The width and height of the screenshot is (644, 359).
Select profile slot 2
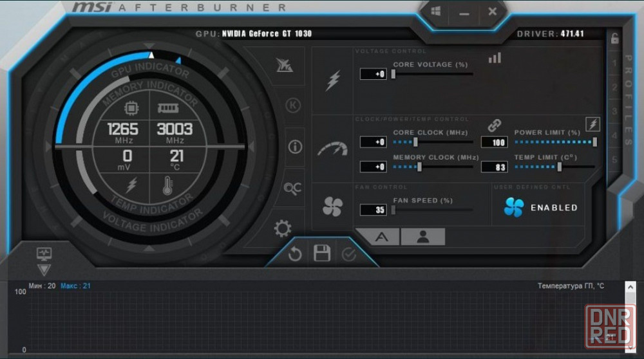[615, 87]
